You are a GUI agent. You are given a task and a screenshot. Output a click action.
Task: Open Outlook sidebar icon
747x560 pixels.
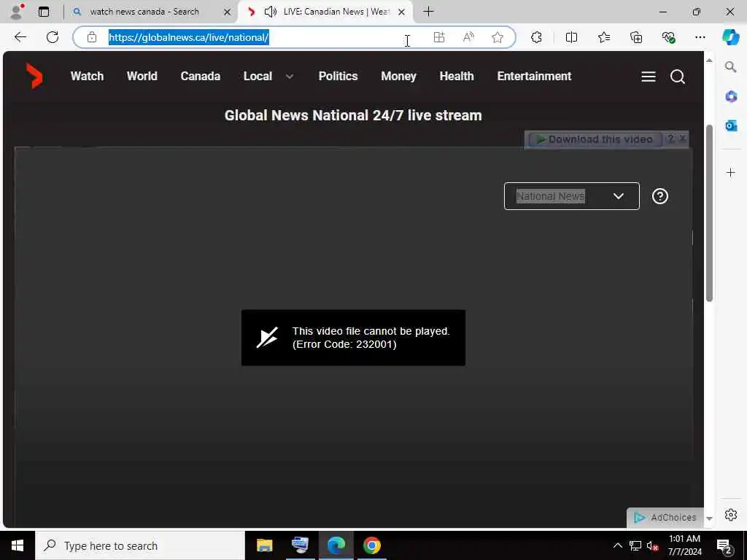[731, 125]
